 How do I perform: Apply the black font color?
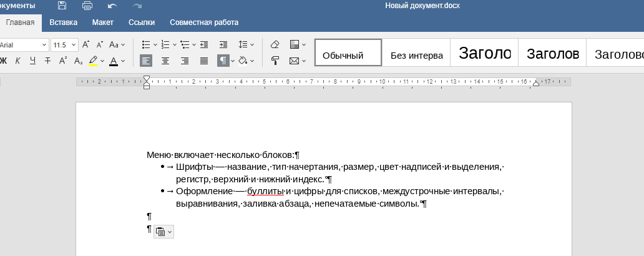114,61
